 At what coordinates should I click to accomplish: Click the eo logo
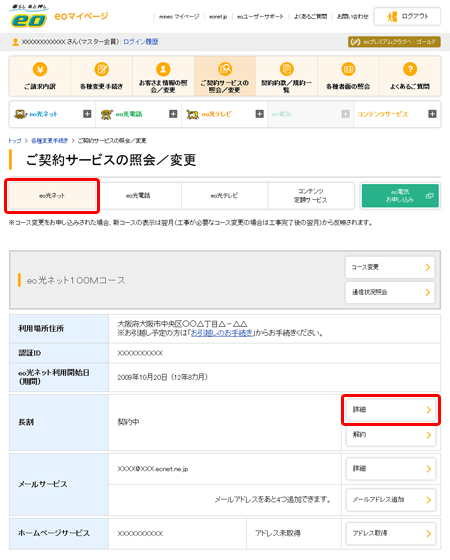coord(29,16)
